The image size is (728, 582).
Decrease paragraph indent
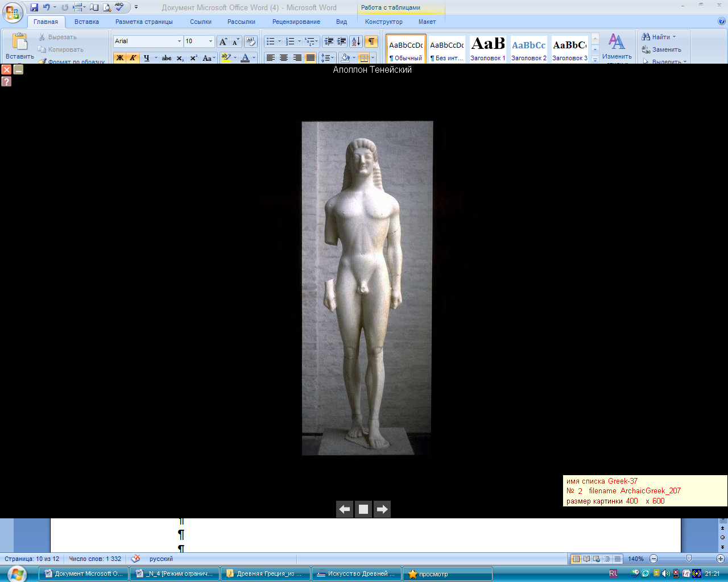coord(329,41)
